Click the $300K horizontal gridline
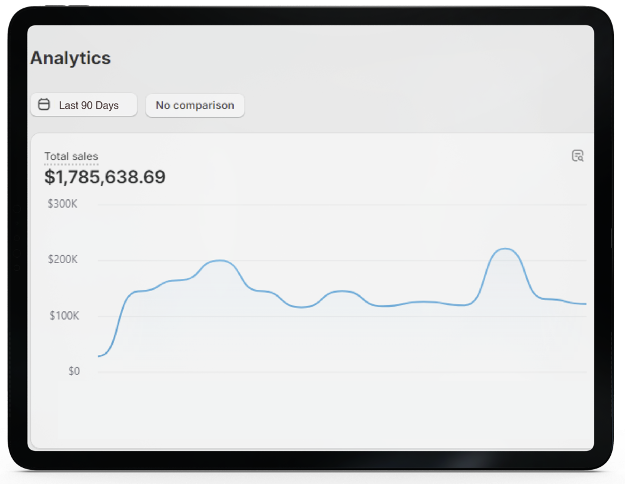 (x=340, y=204)
